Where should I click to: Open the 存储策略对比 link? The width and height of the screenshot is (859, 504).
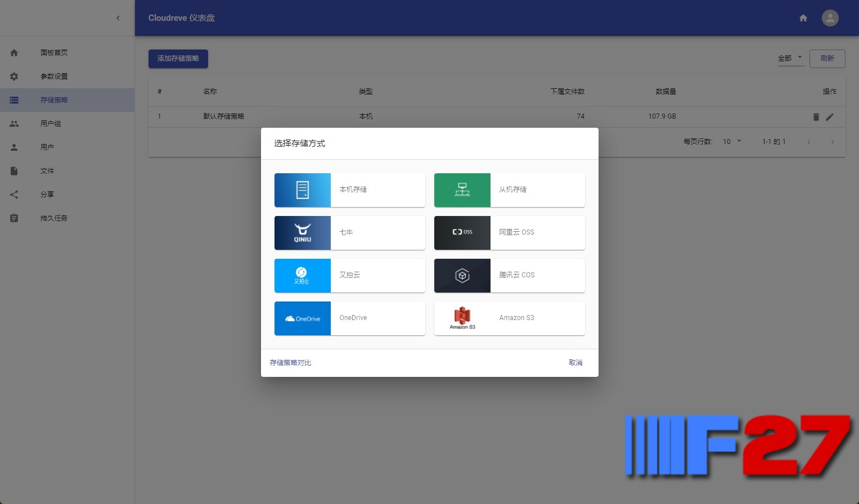click(290, 363)
